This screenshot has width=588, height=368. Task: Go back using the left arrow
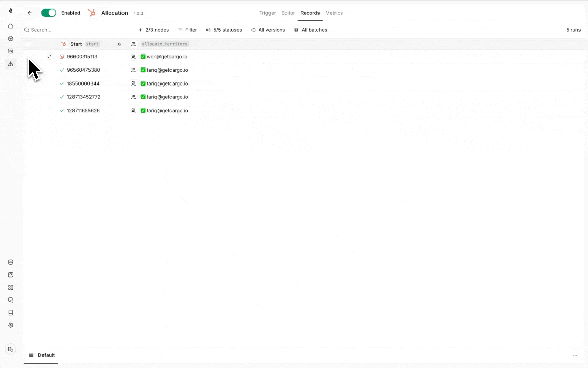(x=30, y=13)
